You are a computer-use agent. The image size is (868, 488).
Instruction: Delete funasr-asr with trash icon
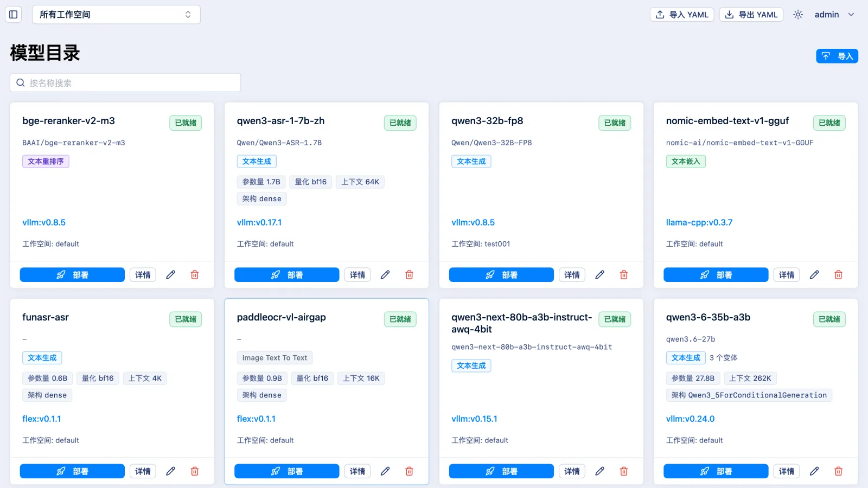coord(195,471)
